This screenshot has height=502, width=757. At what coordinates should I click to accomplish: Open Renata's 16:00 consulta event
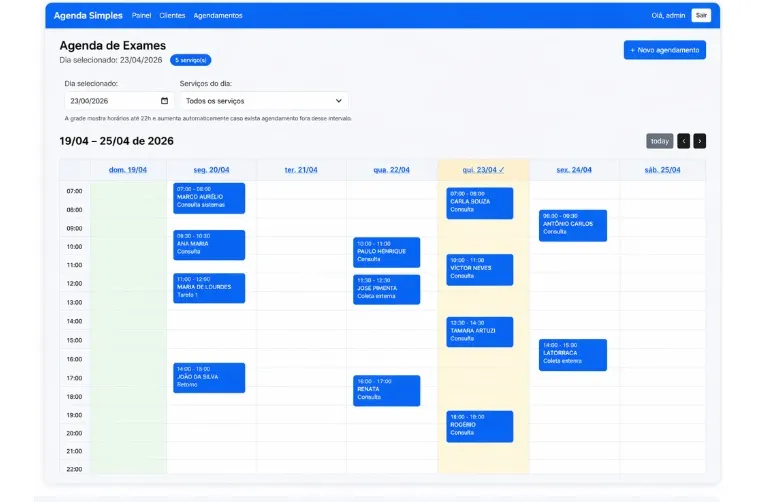(x=386, y=390)
